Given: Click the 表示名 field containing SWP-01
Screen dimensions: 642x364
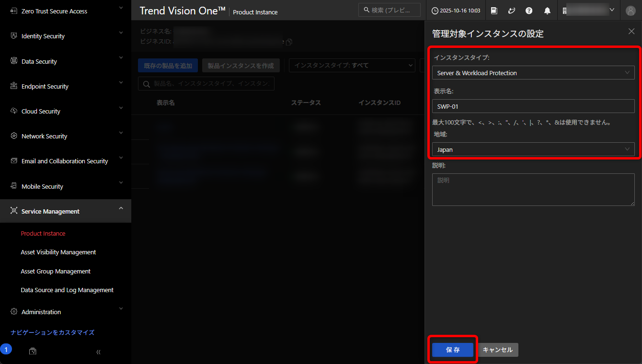Looking at the screenshot, I should (x=533, y=106).
